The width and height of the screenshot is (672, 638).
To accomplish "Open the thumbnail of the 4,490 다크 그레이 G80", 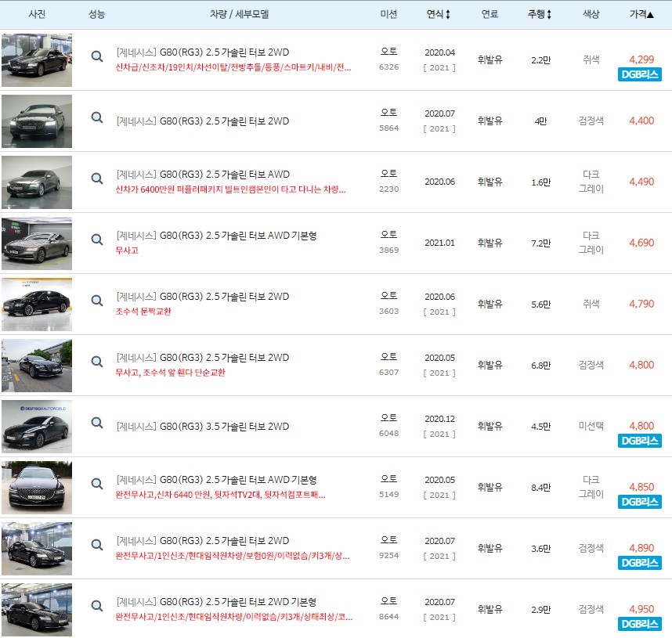I will coord(37,182).
